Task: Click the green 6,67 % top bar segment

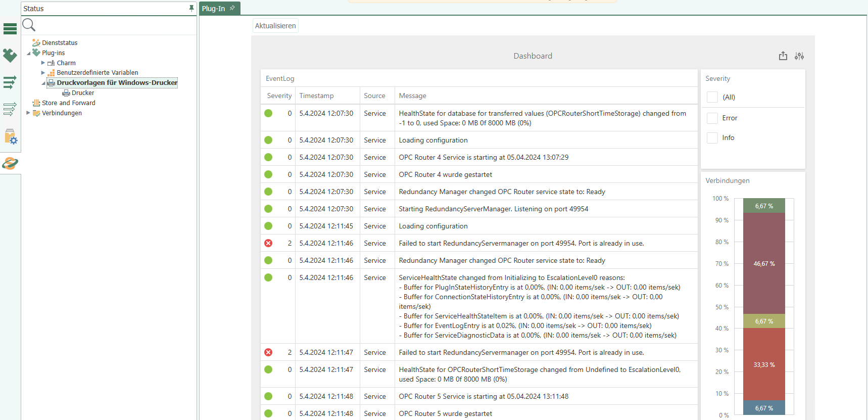Action: [x=764, y=206]
